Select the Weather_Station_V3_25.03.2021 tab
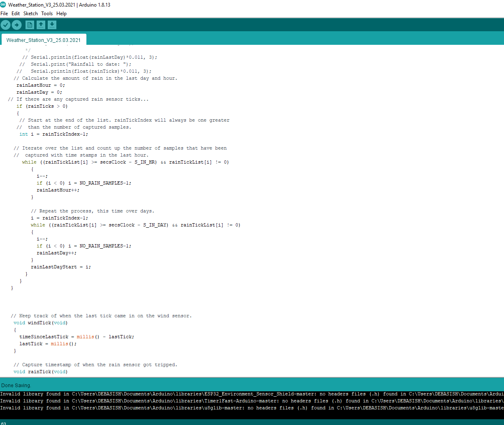The image size is (504, 425). coord(44,40)
